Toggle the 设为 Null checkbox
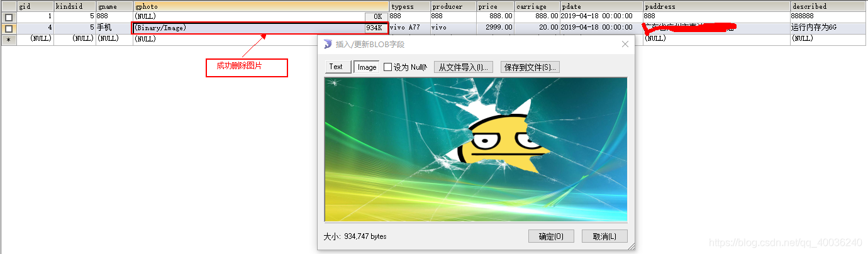The width and height of the screenshot is (868, 254). (x=387, y=67)
